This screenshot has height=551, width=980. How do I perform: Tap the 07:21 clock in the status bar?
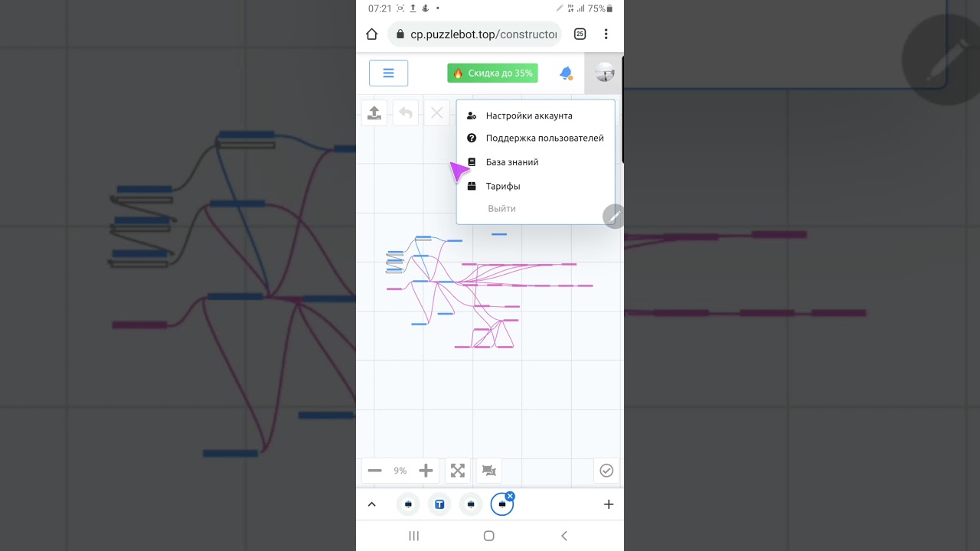coord(380,8)
